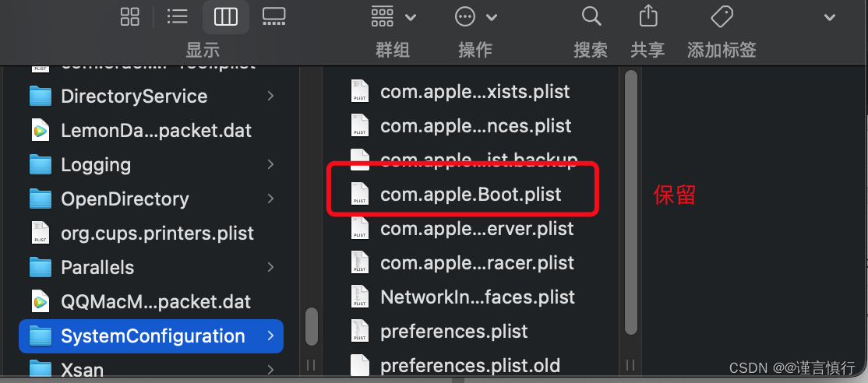Expand the Logging folder chevron
This screenshot has height=383, width=868.
click(x=270, y=165)
